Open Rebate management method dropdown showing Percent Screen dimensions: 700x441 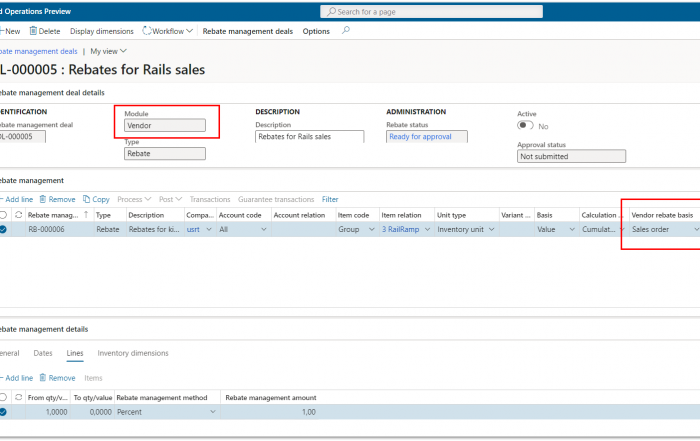[x=213, y=412]
